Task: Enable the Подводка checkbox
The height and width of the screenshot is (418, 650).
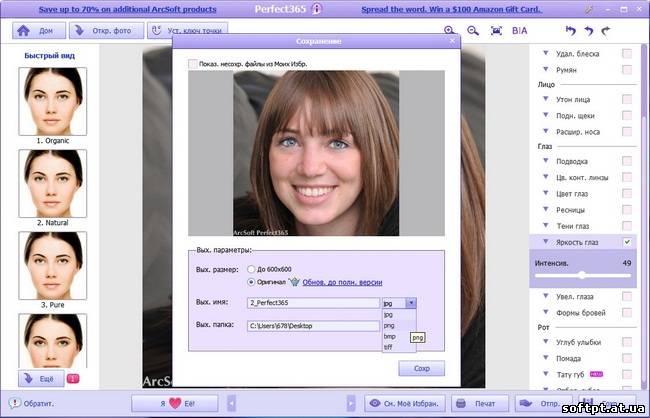Action: click(627, 161)
